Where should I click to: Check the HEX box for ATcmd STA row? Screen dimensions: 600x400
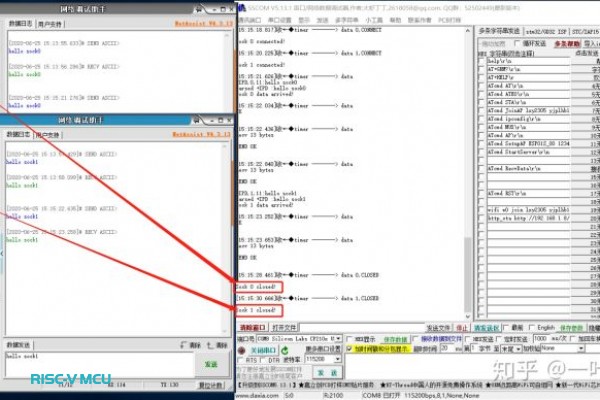click(x=481, y=103)
